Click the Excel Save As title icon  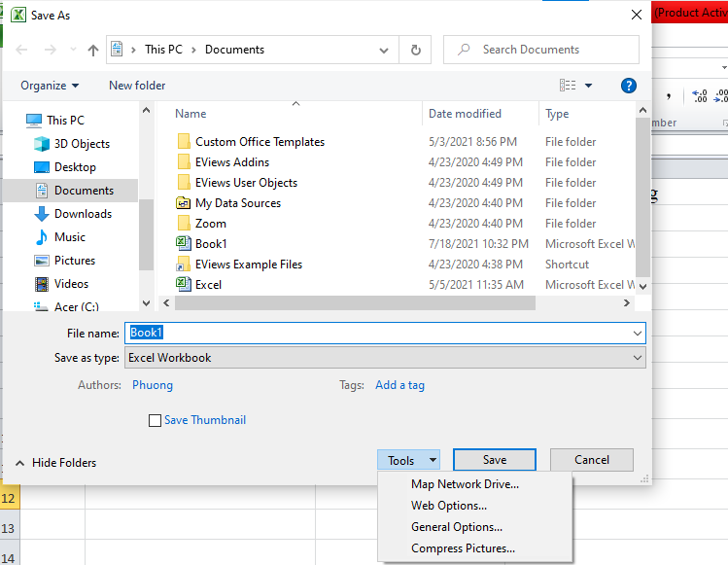[x=18, y=15]
